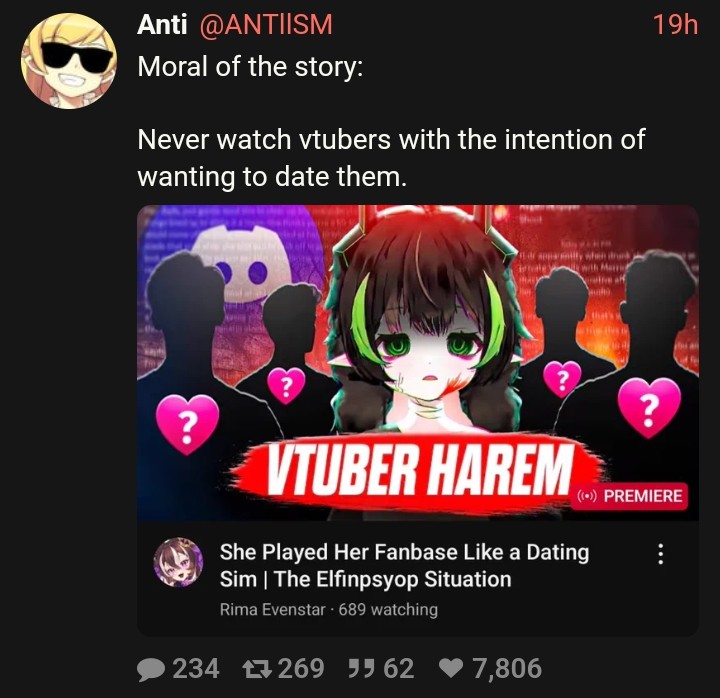Click the tweet text Moral of the story
This screenshot has height=698, width=720.
click(x=250, y=67)
